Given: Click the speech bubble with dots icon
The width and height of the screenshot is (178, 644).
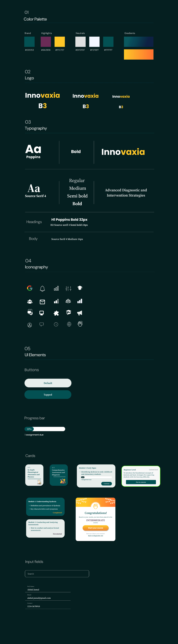Looking at the screenshot, I should 42,324.
